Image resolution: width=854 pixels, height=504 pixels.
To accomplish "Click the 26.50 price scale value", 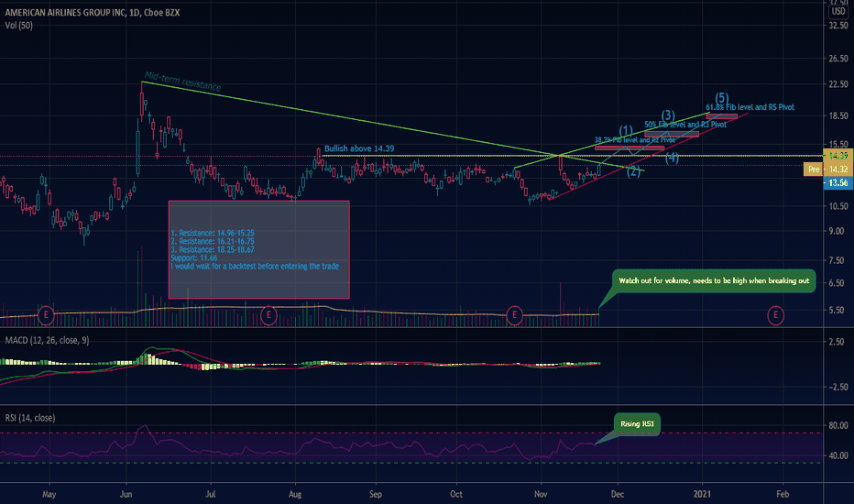I will (838, 59).
